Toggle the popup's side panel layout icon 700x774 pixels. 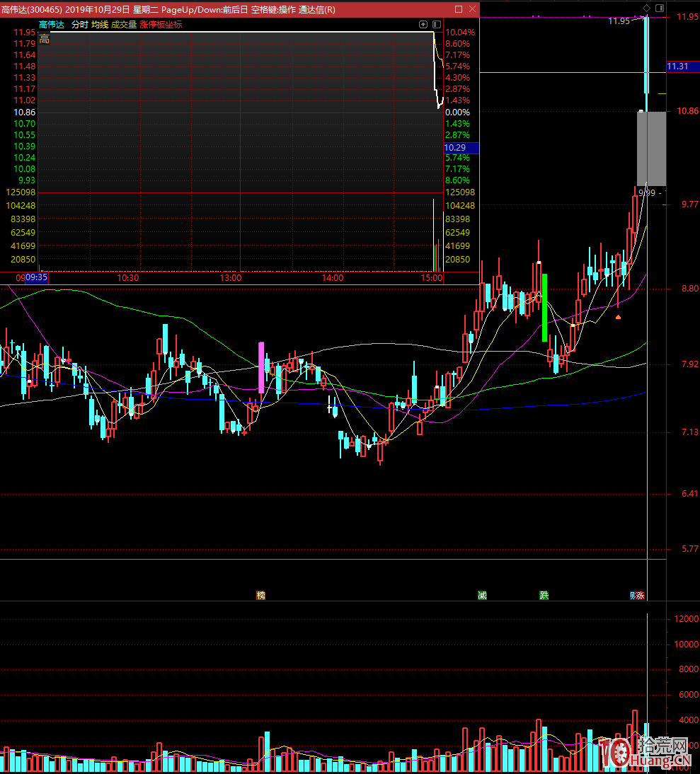(x=436, y=24)
